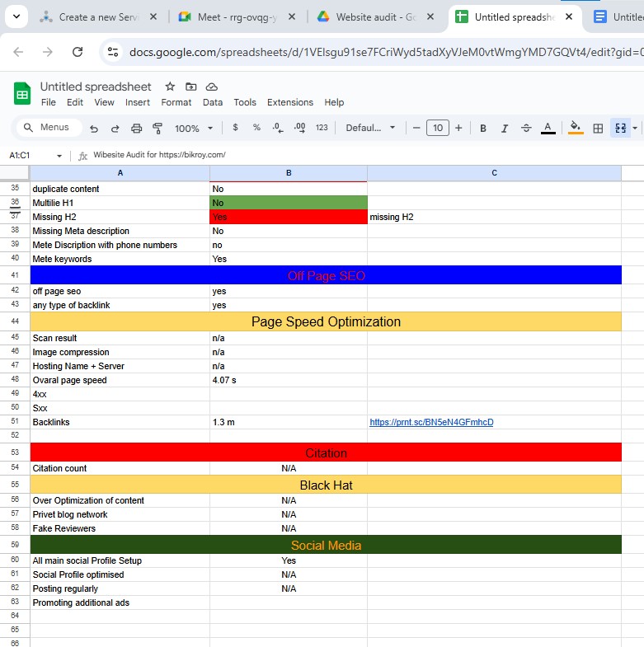This screenshot has height=647, width=644.
Task: Click the Undo arrow in toolbar
Action: 94,129
